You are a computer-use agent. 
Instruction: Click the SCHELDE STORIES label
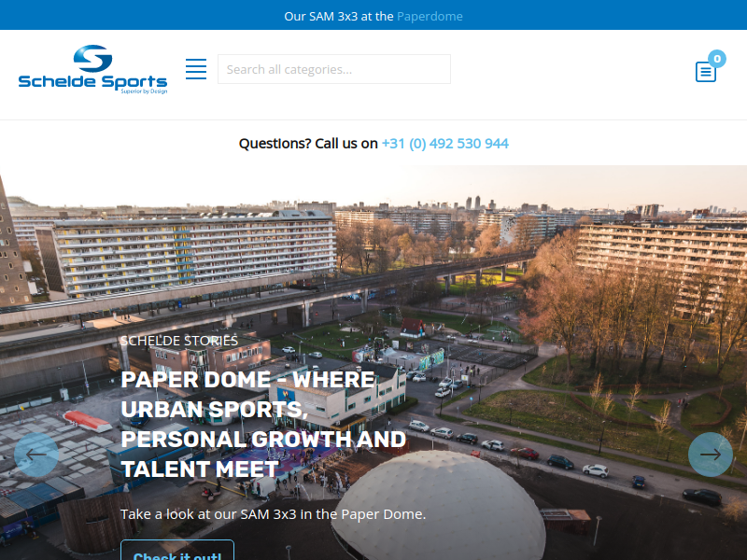coord(179,341)
